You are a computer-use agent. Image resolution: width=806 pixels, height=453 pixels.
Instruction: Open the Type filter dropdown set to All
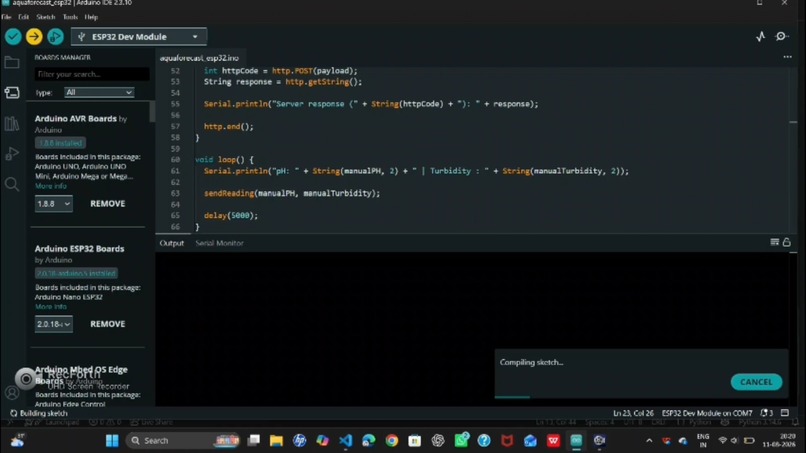tap(99, 92)
